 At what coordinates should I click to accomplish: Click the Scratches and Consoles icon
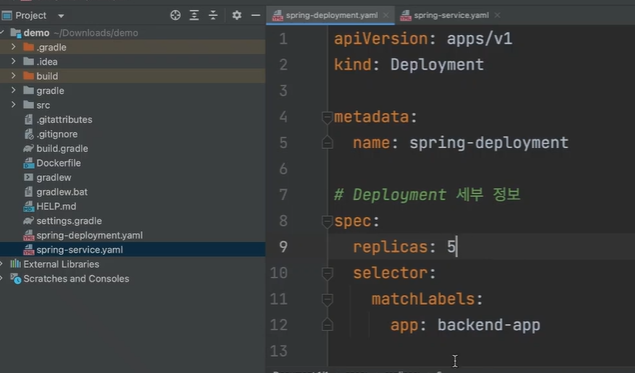16,279
